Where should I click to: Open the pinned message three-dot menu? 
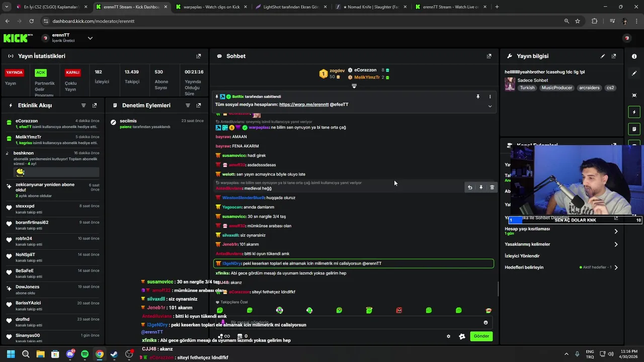coord(490,97)
